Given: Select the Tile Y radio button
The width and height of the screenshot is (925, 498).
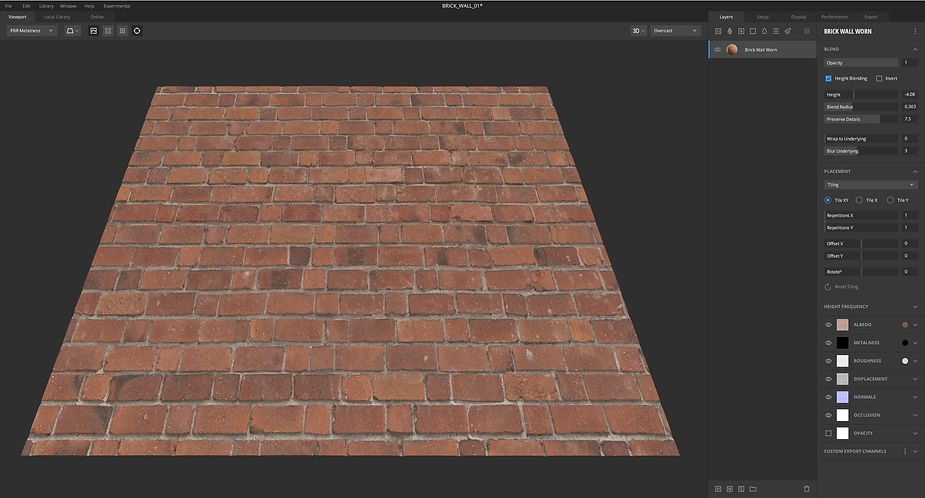Looking at the screenshot, I should [890, 200].
